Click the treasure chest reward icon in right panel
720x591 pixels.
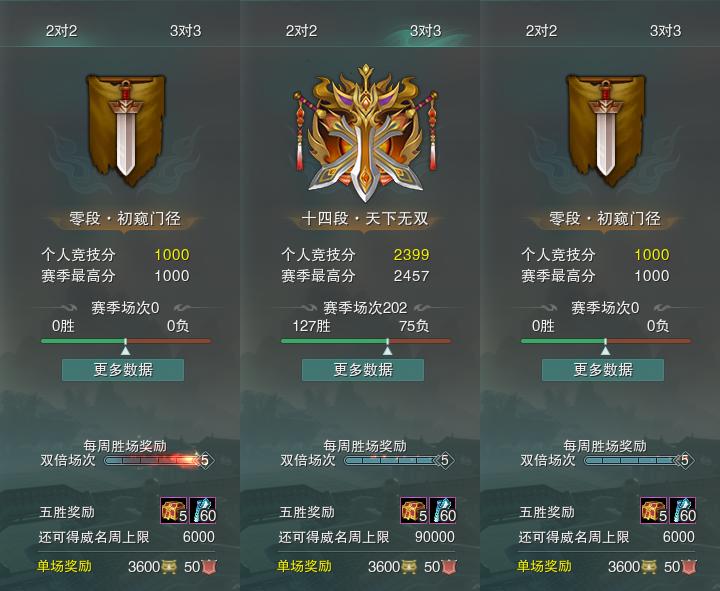pyautogui.click(x=654, y=511)
